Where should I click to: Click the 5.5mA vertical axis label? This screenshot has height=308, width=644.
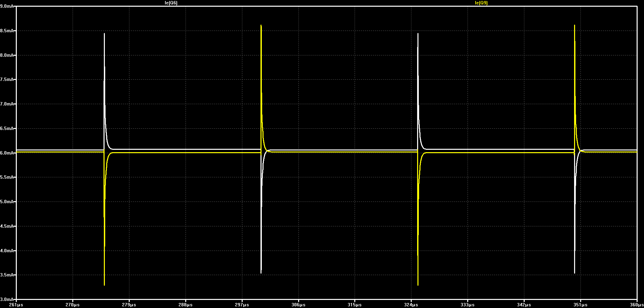tap(7, 177)
